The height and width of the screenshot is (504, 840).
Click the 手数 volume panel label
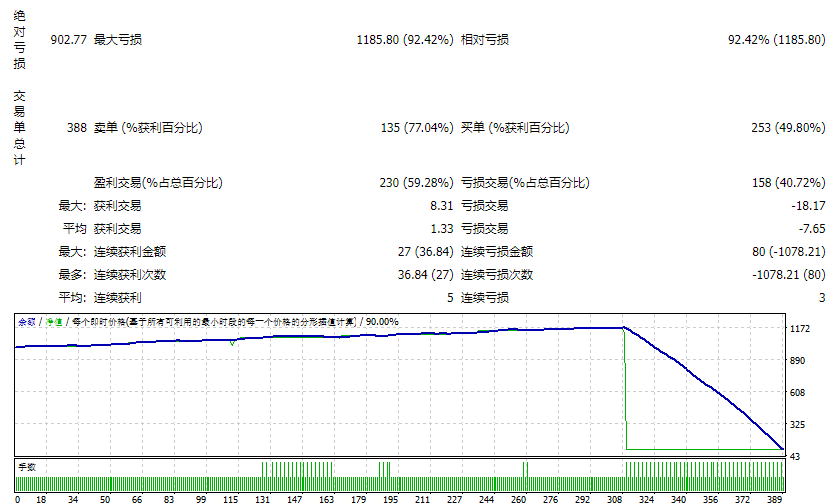(26, 466)
